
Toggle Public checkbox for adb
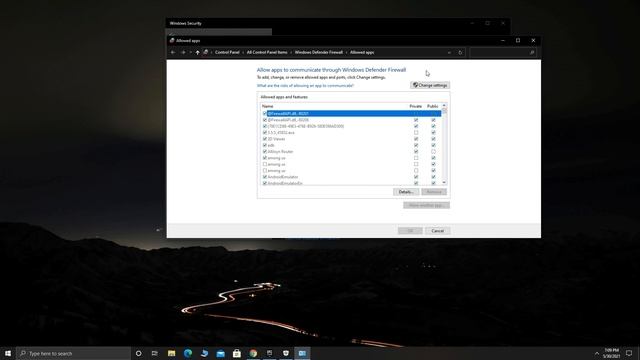(433, 145)
